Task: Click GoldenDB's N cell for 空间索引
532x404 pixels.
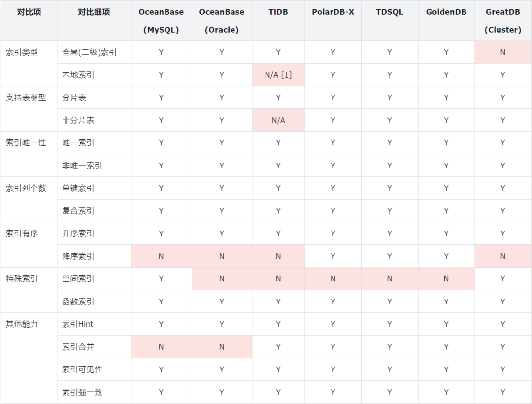Action: click(446, 279)
